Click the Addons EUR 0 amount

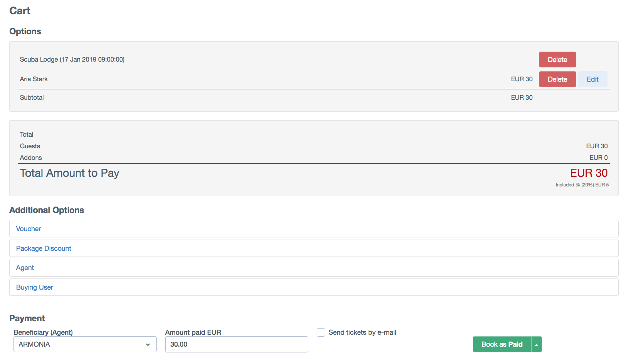(599, 158)
